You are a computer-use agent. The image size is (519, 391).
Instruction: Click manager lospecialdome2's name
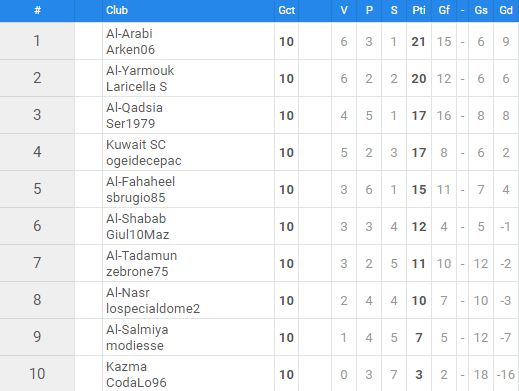[153, 309]
